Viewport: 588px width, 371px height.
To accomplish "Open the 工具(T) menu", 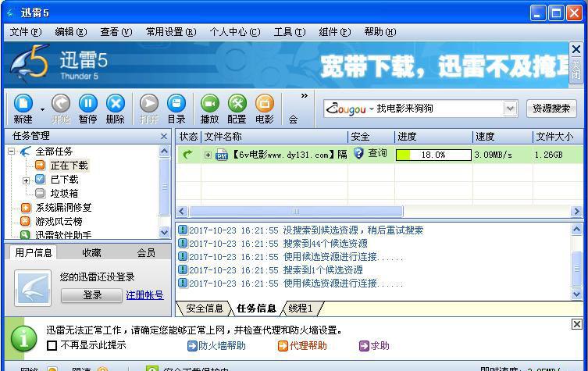I will tap(290, 32).
